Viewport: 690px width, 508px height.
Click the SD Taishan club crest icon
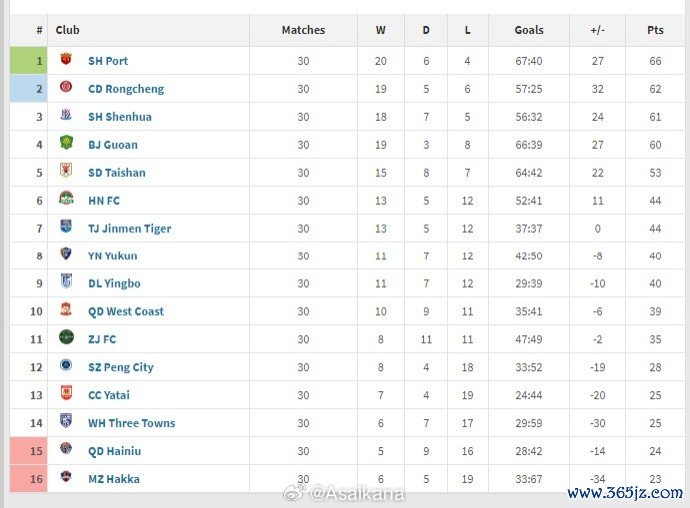tap(66, 172)
